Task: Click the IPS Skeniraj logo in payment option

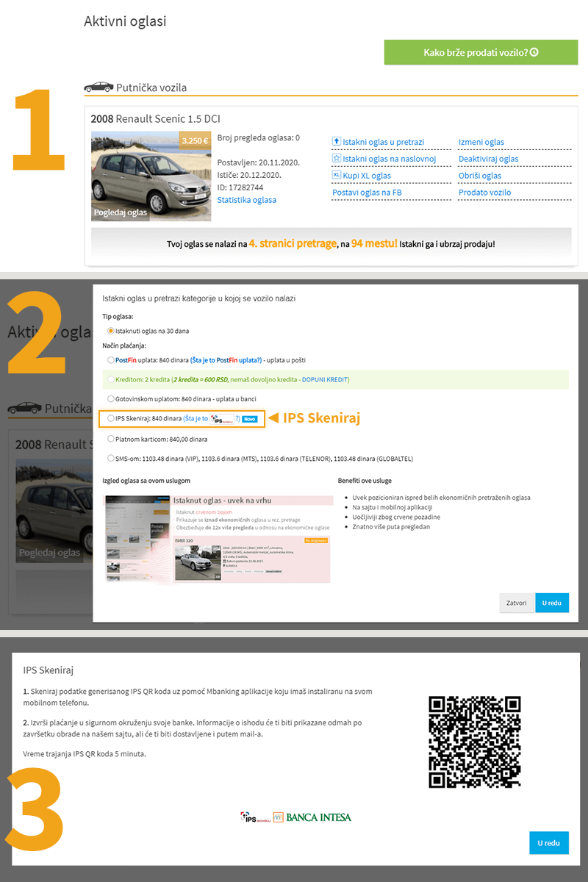Action: [x=221, y=419]
